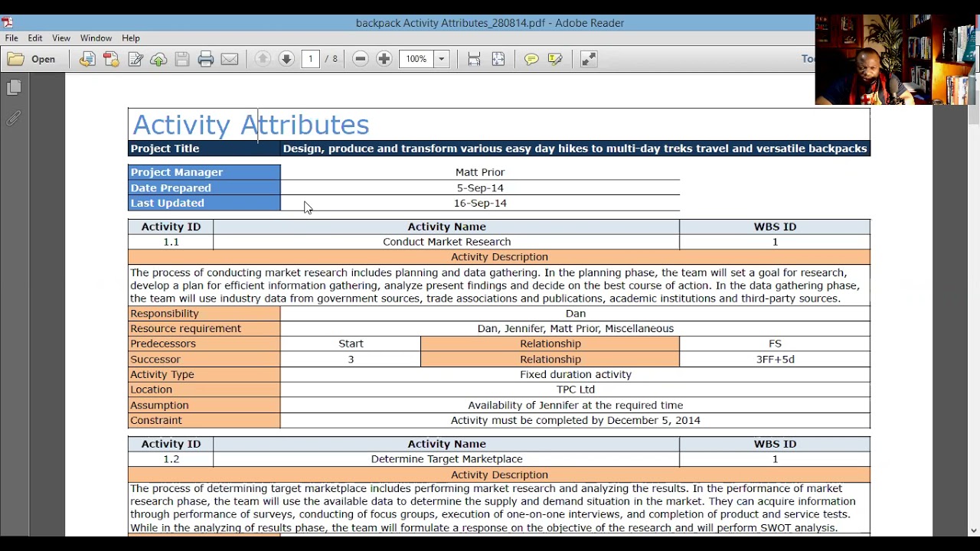Image resolution: width=980 pixels, height=551 pixels.
Task: Click 'Activity must be completed by December 5, 2014'
Action: [x=576, y=420]
